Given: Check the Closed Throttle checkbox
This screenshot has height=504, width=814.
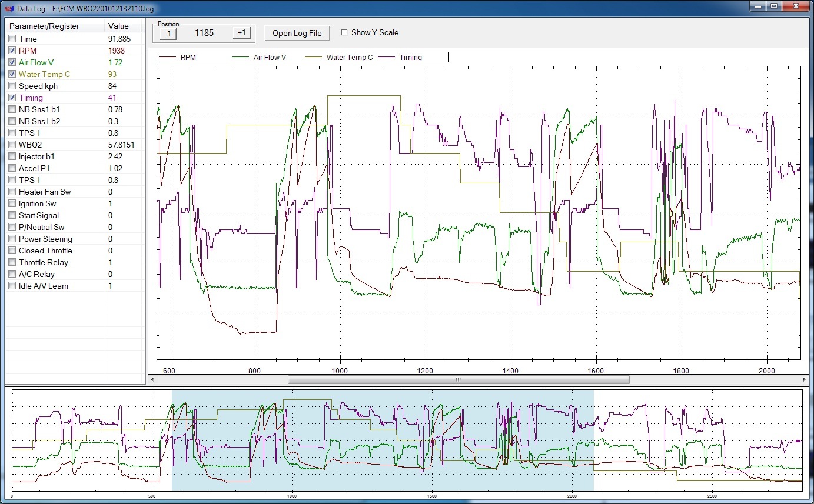Looking at the screenshot, I should click(x=12, y=251).
